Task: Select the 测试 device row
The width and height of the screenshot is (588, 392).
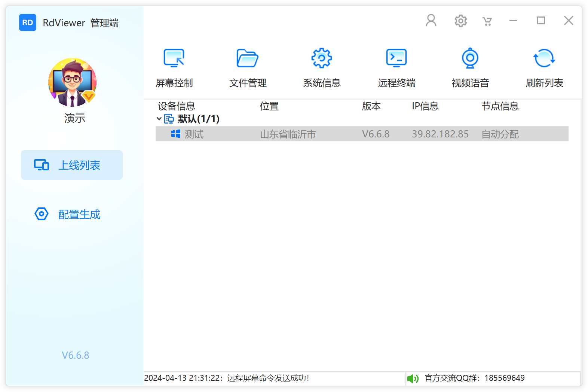Action: click(x=362, y=134)
